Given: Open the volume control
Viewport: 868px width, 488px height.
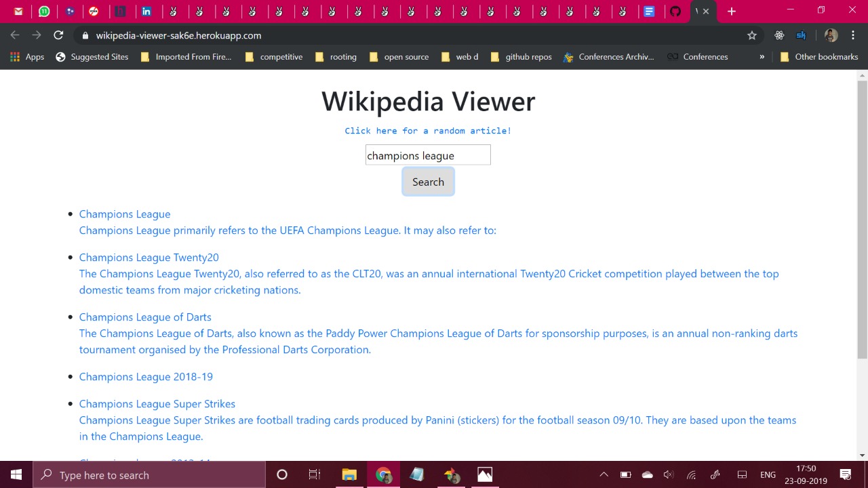Looking at the screenshot, I should tap(669, 474).
